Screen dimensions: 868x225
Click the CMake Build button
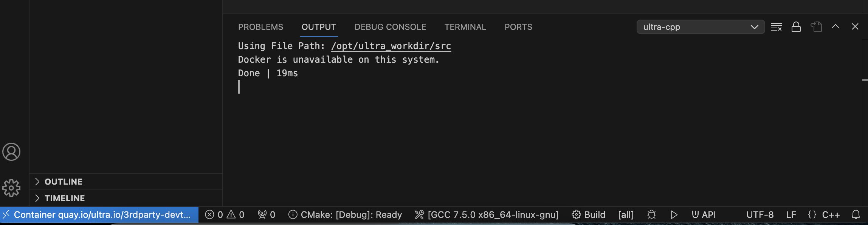(x=589, y=215)
